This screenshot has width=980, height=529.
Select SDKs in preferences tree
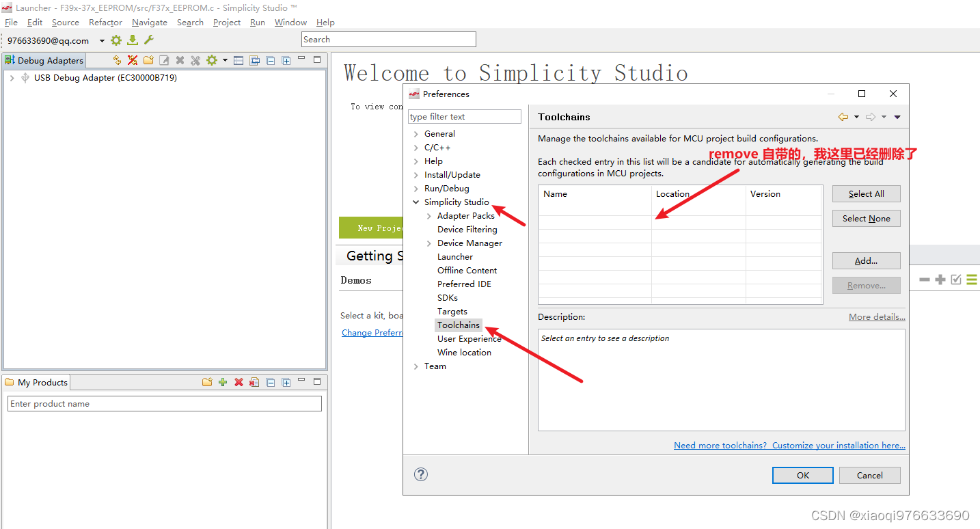pos(448,298)
